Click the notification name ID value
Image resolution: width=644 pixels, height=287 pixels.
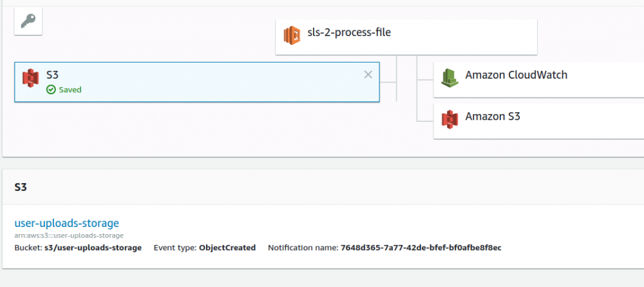point(421,248)
